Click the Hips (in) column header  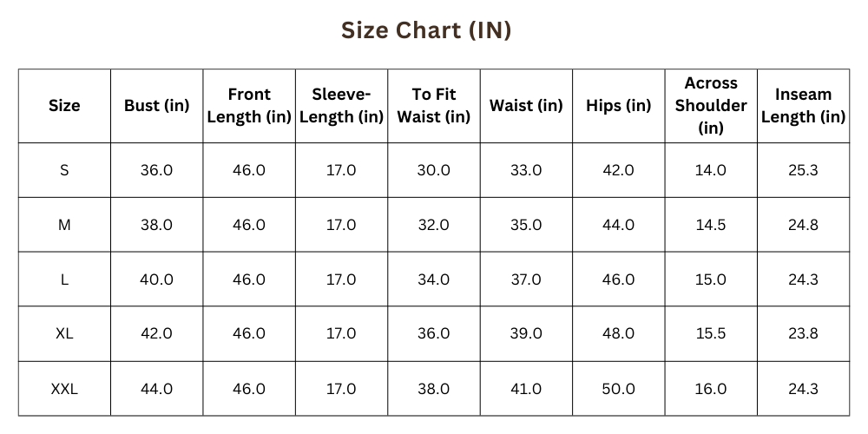(618, 106)
